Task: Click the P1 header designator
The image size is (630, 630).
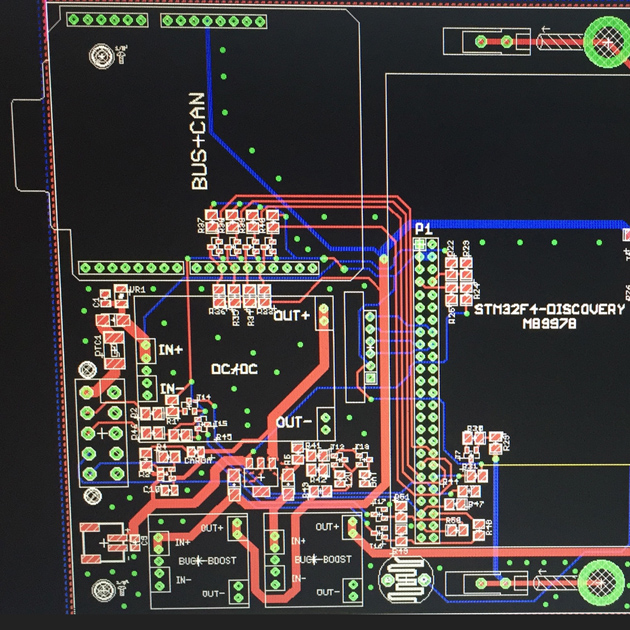Action: [x=424, y=229]
